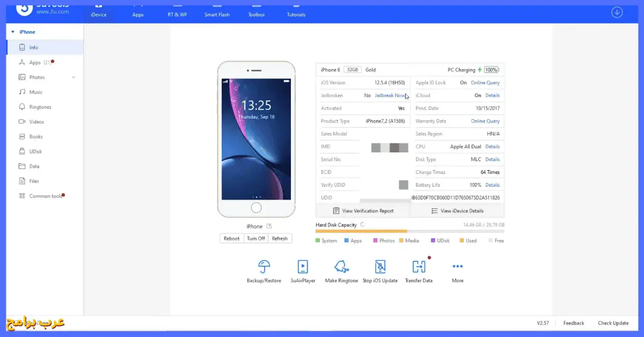
Task: Click the Reboot button
Action: (232, 238)
